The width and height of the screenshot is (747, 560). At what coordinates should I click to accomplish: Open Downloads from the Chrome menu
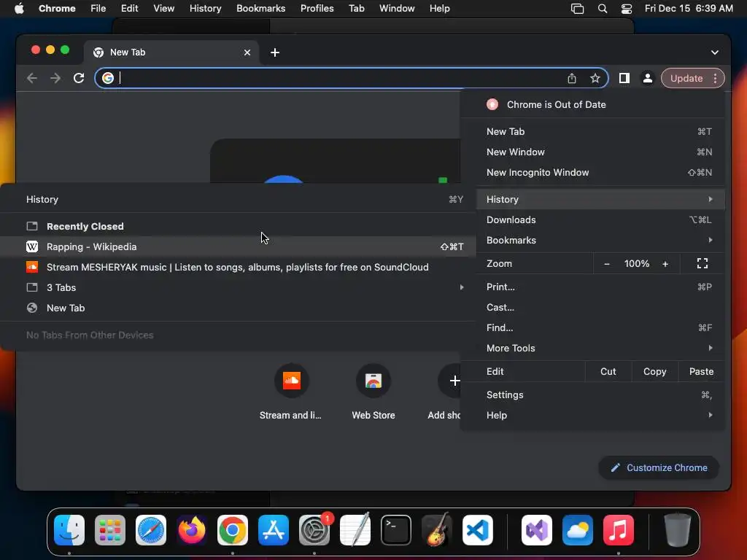point(600,219)
